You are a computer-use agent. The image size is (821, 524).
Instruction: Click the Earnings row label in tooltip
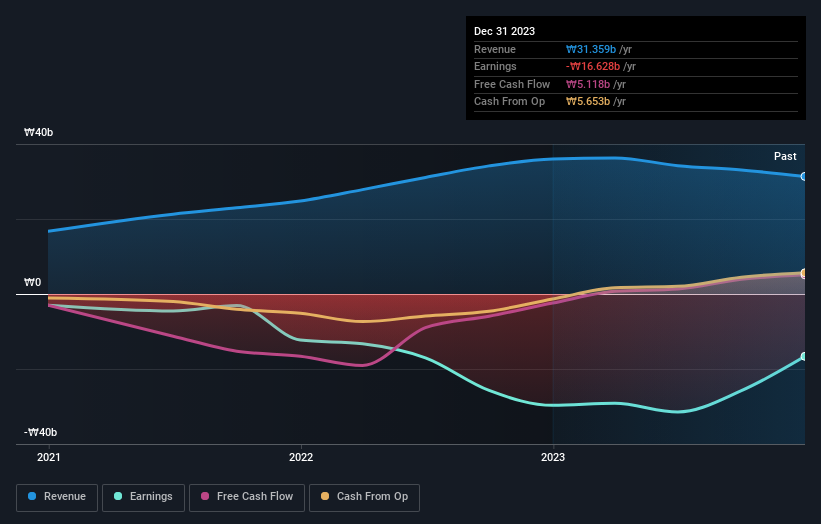(x=495, y=66)
